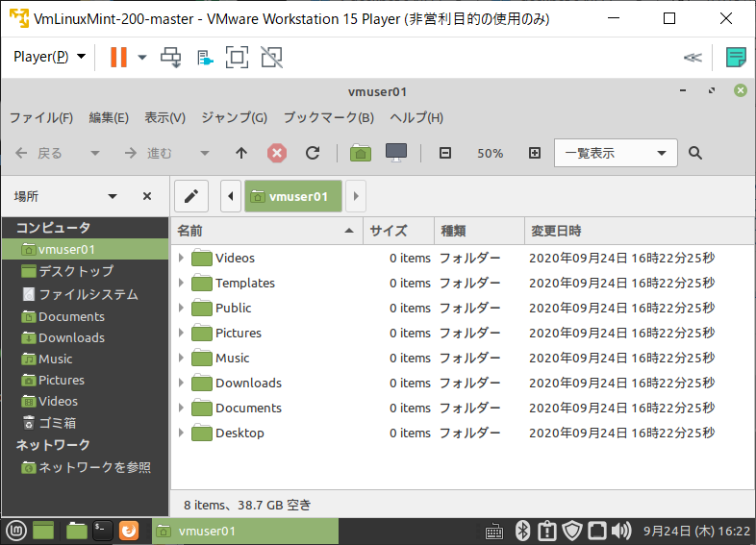Open ファイルシステム in the sidebar

(x=86, y=294)
